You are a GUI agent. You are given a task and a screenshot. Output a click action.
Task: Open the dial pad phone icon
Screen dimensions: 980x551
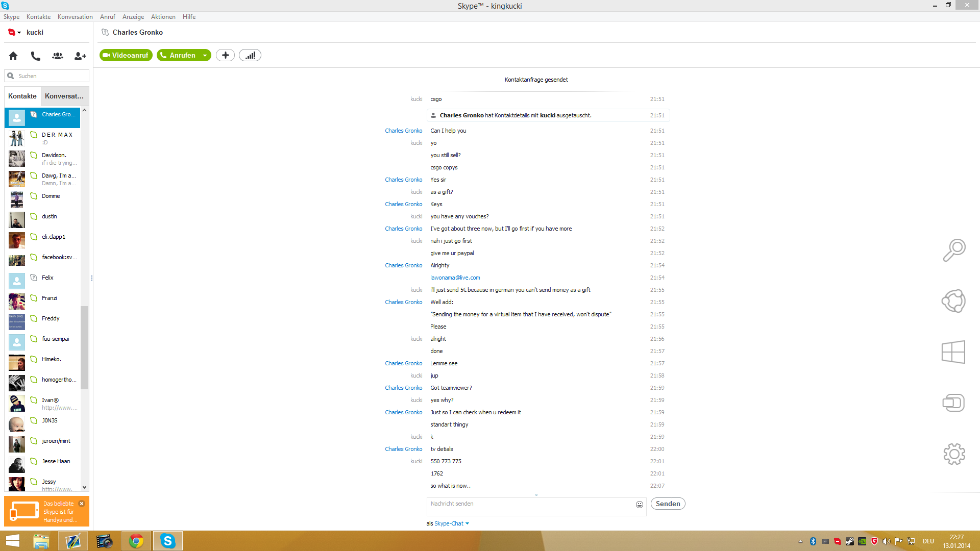click(x=35, y=56)
